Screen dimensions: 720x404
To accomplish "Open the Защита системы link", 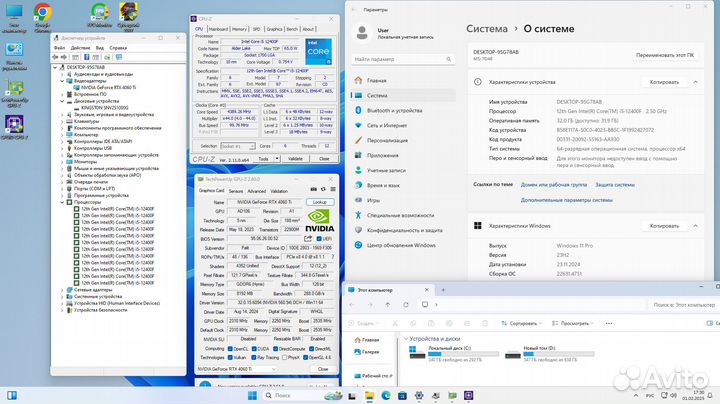I will pyautogui.click(x=615, y=185).
